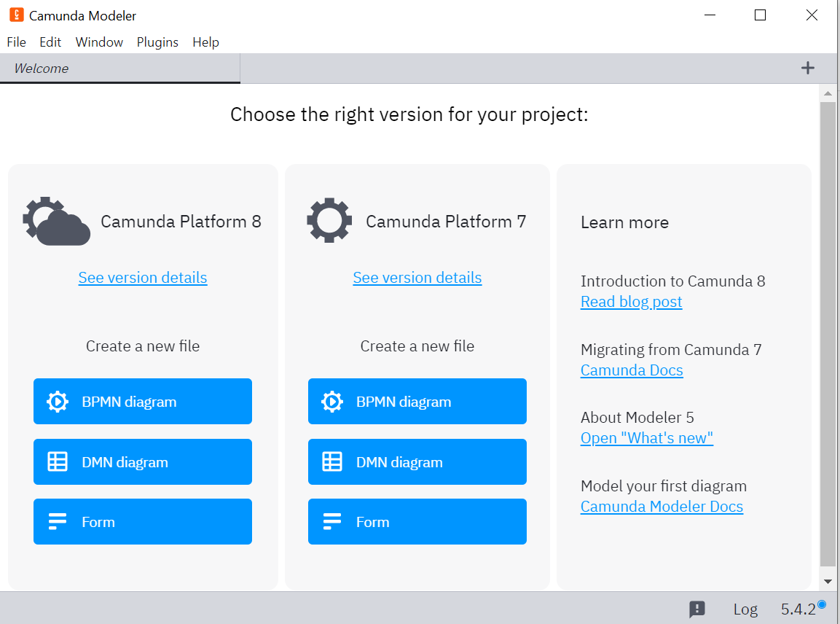Screen dimensions: 840x624
Task: Click the Form icon on Platform 8 button
Action: click(x=58, y=521)
